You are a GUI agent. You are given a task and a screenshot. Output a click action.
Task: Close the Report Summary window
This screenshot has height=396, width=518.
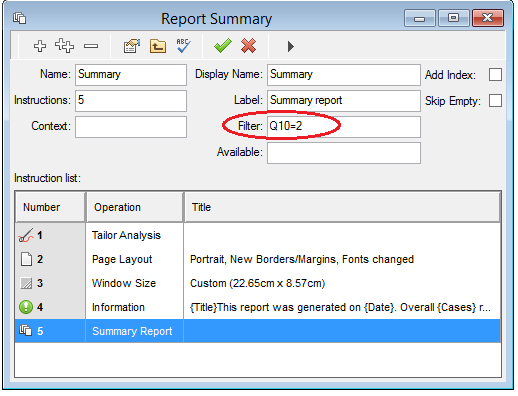tap(488, 18)
